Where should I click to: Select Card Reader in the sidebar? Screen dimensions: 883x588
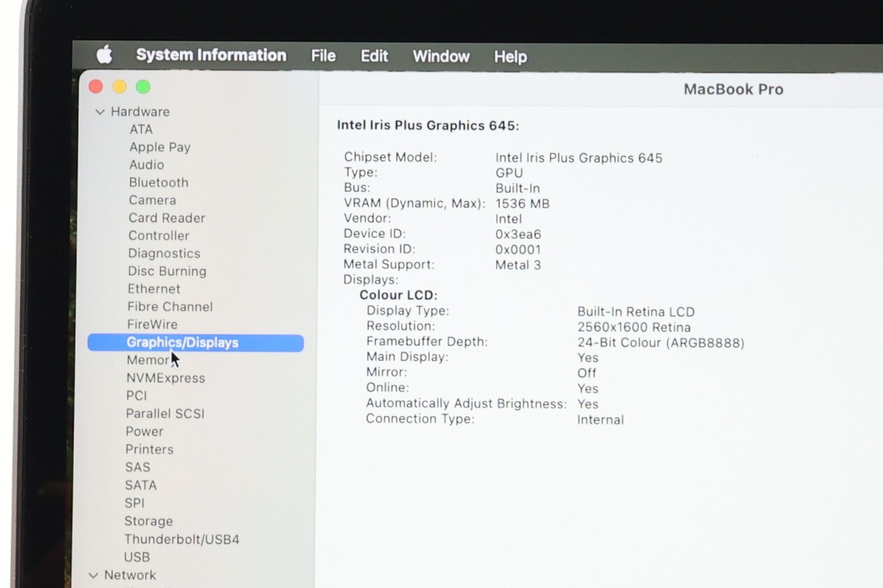point(167,218)
